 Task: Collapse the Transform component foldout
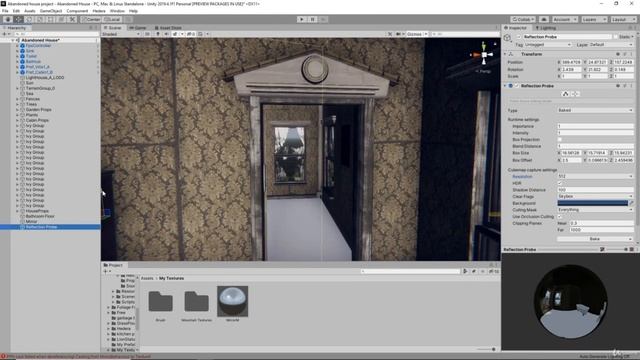pyautogui.click(x=505, y=54)
